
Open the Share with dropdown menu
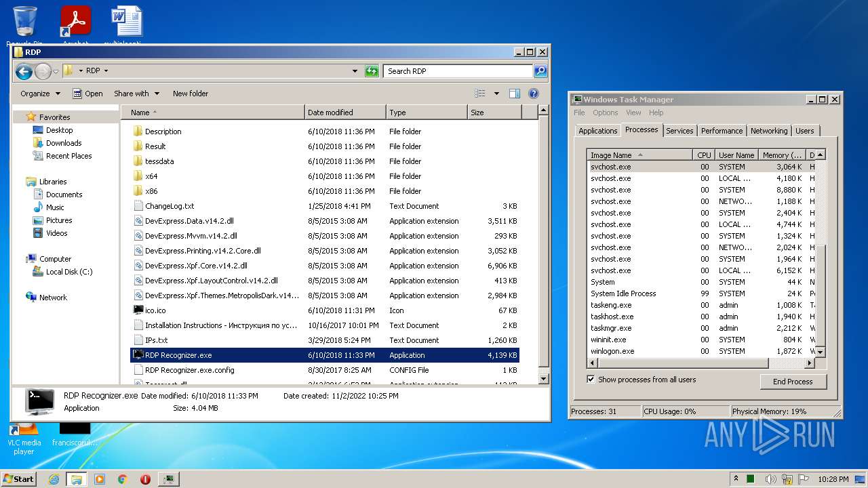pos(136,94)
